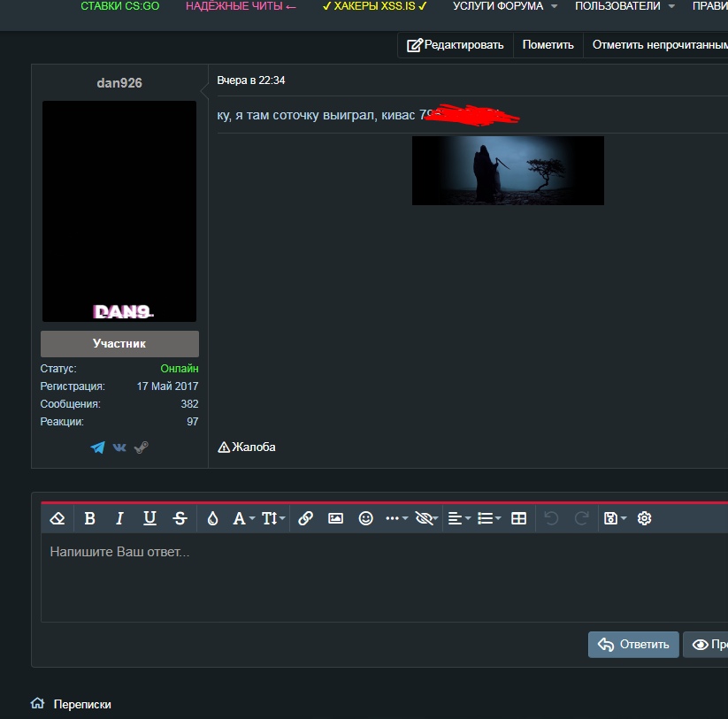Apply strikethrough to text
Image resolution: width=728 pixels, height=719 pixels.
(x=180, y=519)
